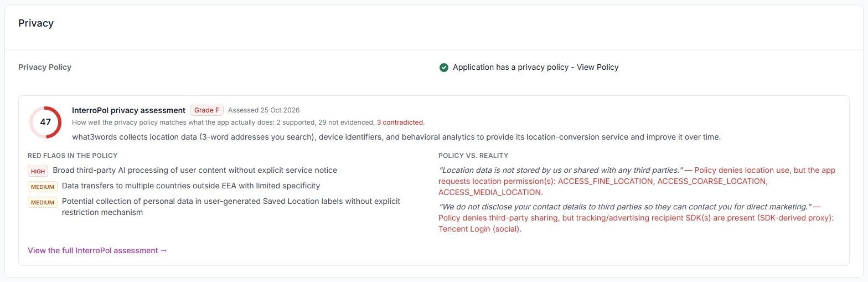Click 'Application has a privacy policy' text
This screenshot has width=868, height=282.
click(510, 67)
